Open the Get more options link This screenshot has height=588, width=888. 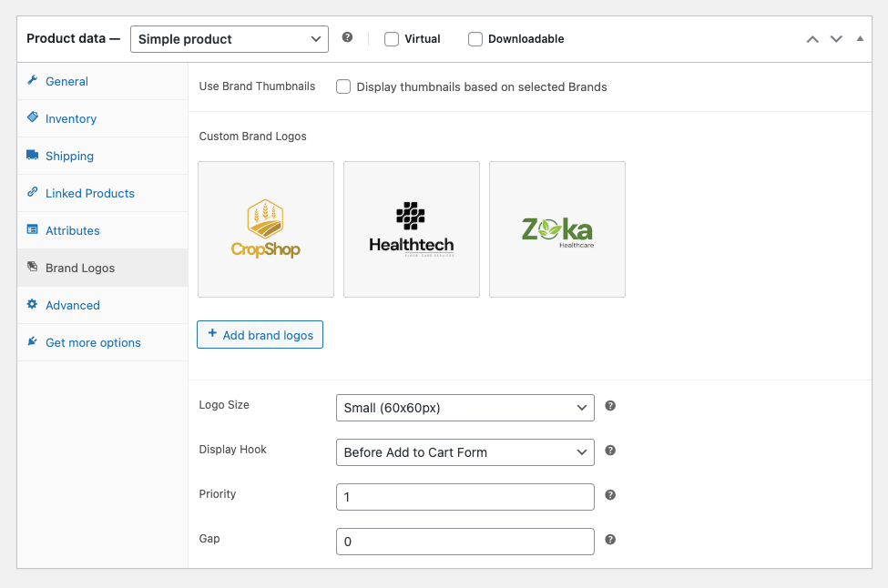[x=93, y=343]
